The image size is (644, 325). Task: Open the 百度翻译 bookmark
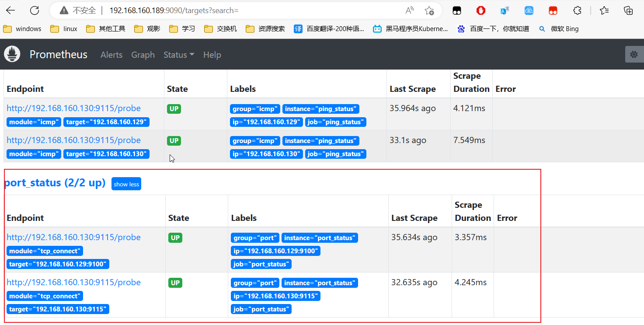(x=329, y=29)
